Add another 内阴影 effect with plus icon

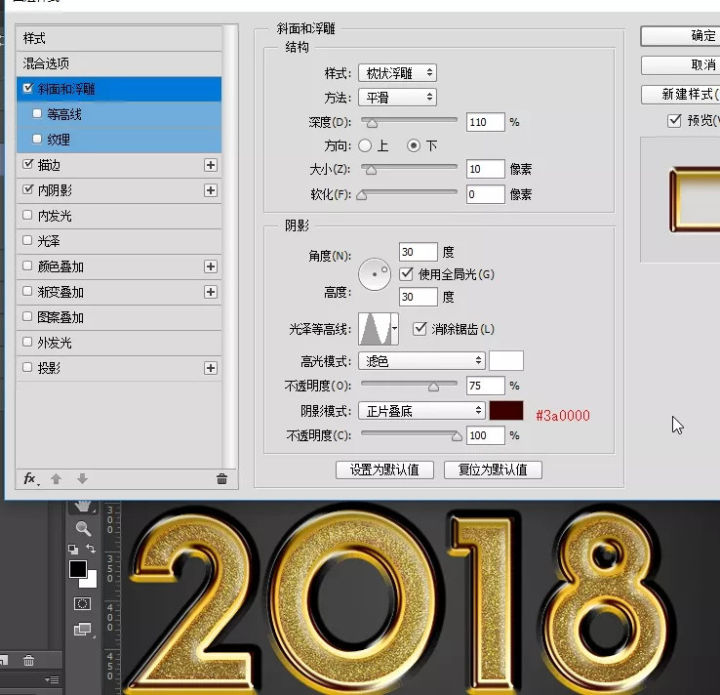[210, 190]
